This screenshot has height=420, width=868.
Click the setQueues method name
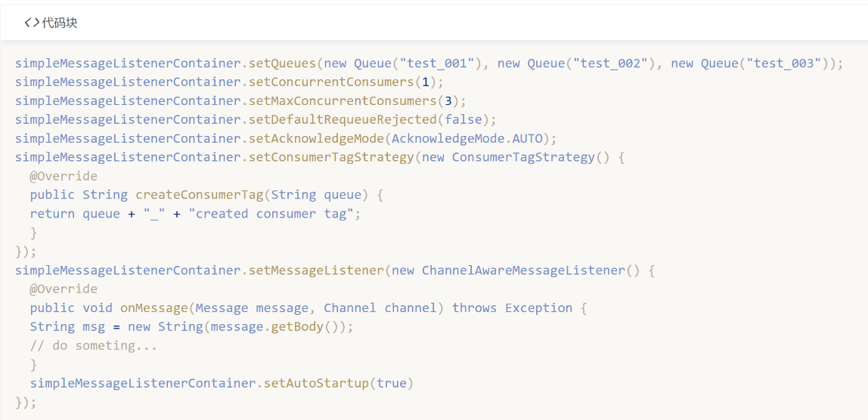pos(282,63)
